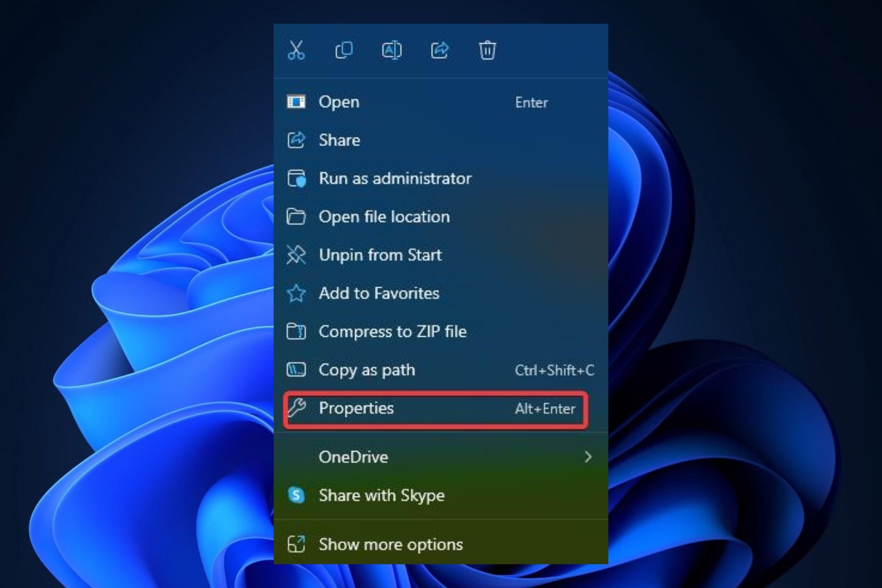Click the Share arrow icon in top row
Screen dimensions: 882x588
[x=440, y=50]
